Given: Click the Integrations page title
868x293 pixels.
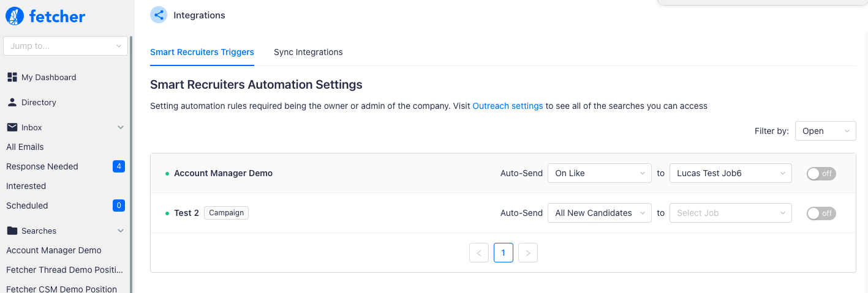Looking at the screenshot, I should pyautogui.click(x=199, y=15).
